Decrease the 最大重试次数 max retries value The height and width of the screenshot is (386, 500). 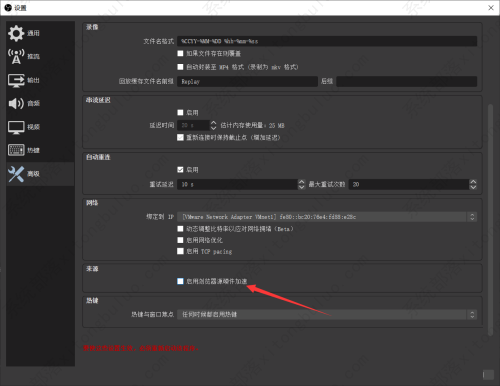point(473,187)
